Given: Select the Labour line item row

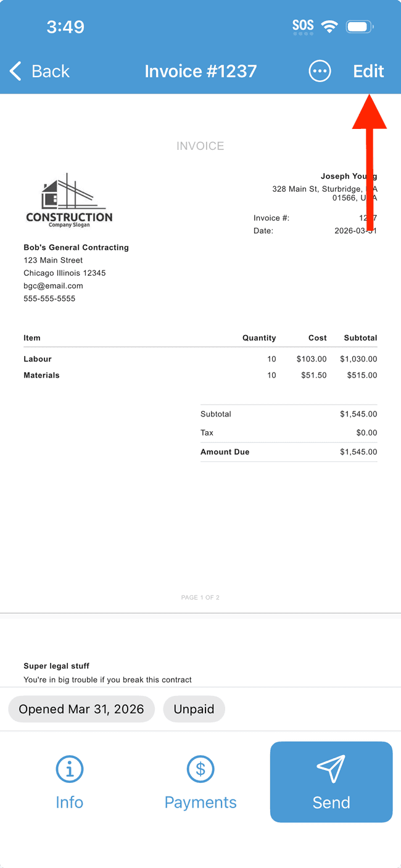Looking at the screenshot, I should pos(200,359).
